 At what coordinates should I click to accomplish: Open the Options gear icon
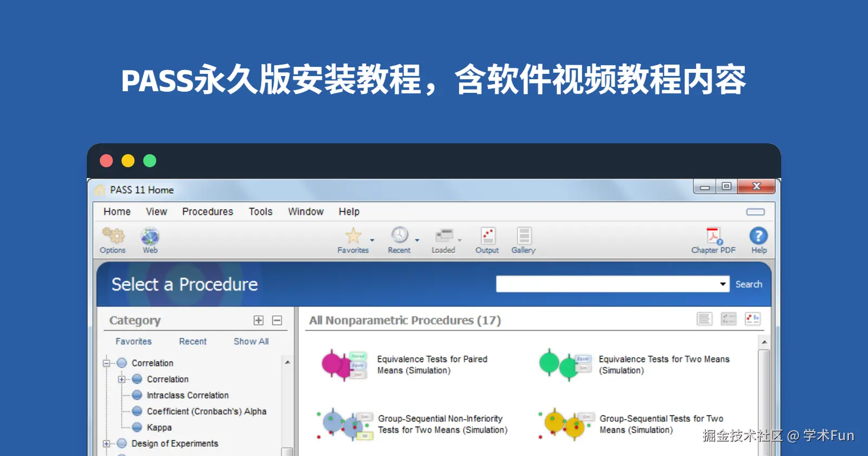113,236
